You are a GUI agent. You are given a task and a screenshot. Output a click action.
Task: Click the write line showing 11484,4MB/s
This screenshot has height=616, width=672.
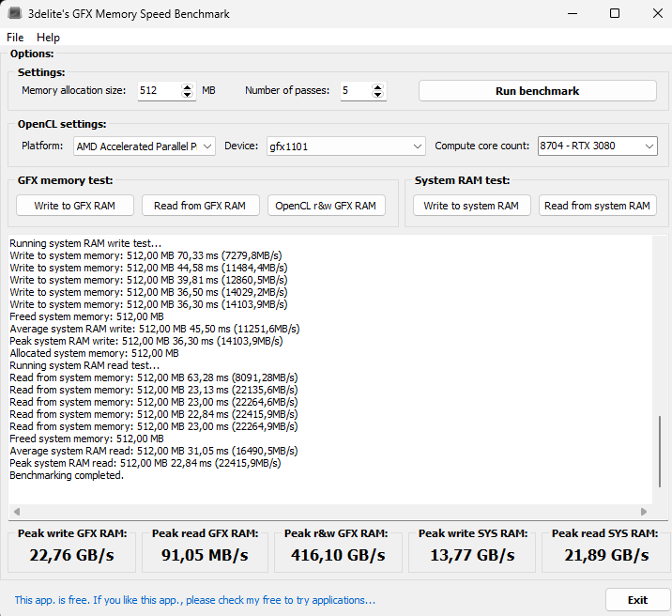pyautogui.click(x=148, y=268)
